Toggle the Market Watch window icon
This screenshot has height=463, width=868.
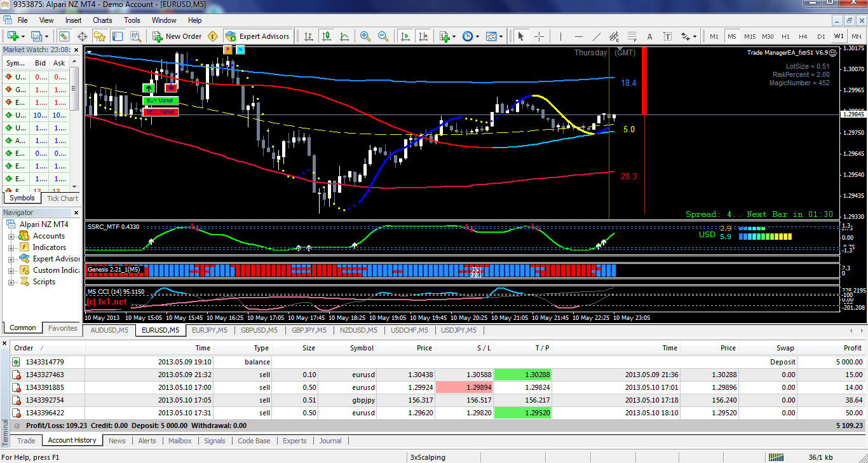(64, 36)
